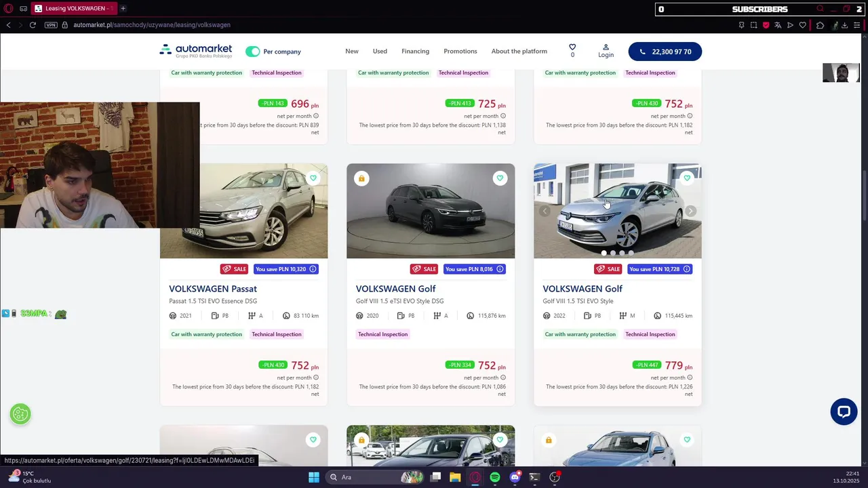Toggle the Per company switch

(x=253, y=52)
